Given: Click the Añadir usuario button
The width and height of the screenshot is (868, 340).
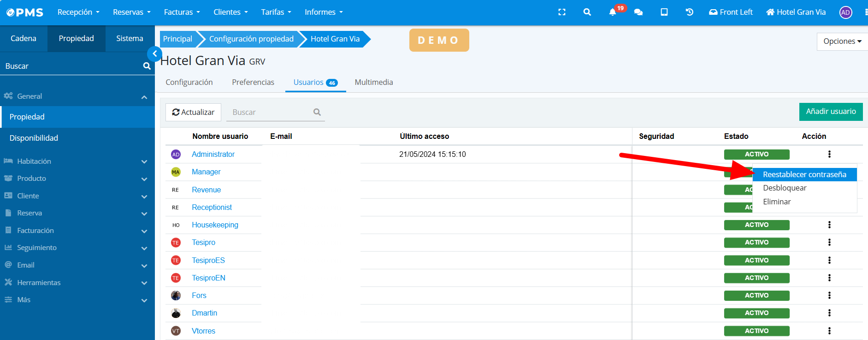Looking at the screenshot, I should (x=830, y=112).
